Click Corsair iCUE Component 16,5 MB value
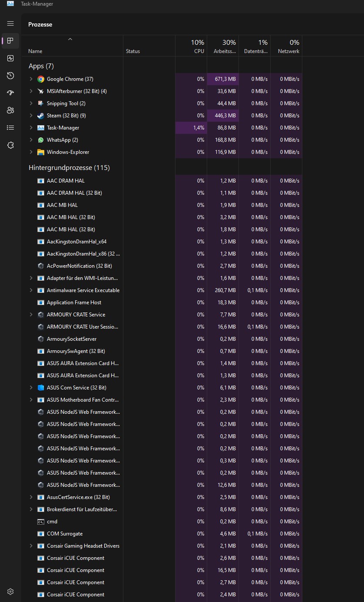Image resolution: width=364 pixels, height=602 pixels. point(227,570)
